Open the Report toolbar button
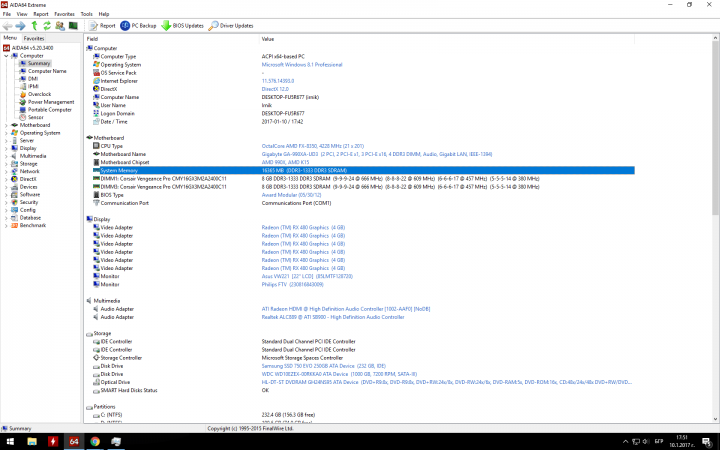The height and width of the screenshot is (450, 720). [x=102, y=26]
